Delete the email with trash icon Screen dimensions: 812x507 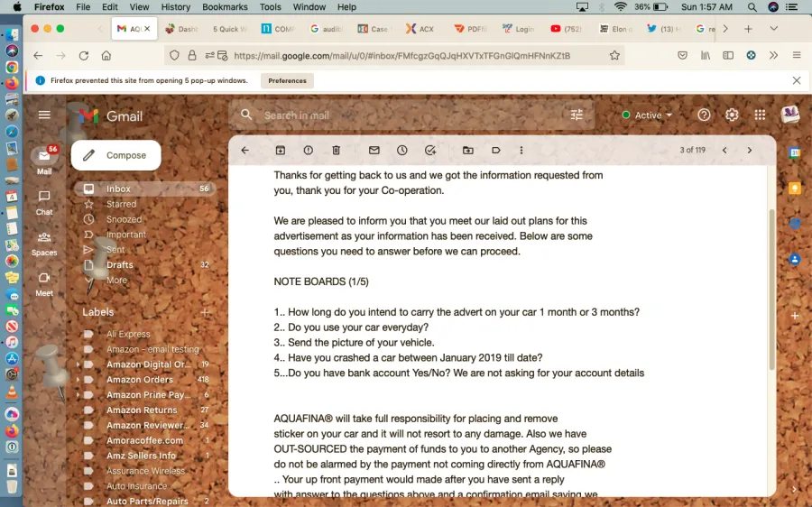pyautogui.click(x=337, y=150)
